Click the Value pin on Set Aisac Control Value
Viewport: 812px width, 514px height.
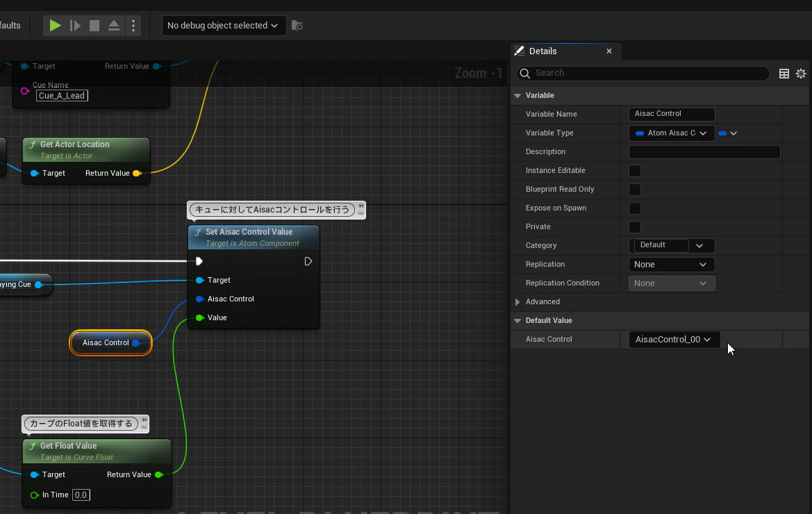(x=199, y=318)
